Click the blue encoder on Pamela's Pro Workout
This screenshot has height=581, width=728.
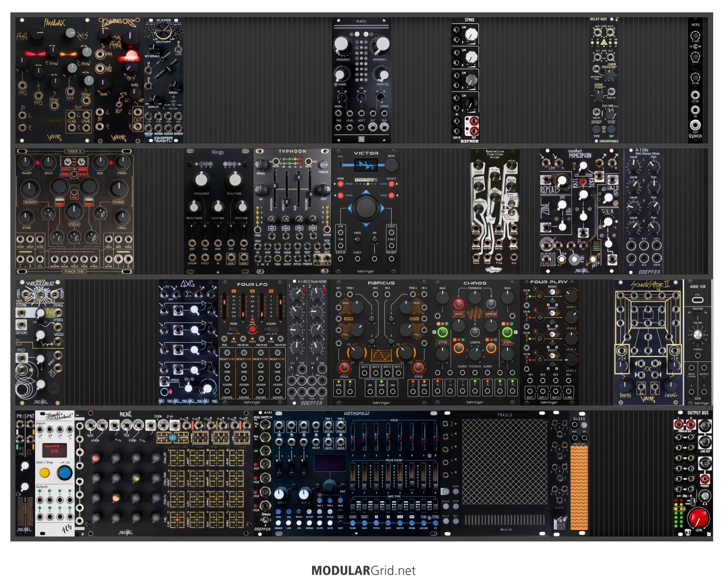click(x=65, y=473)
